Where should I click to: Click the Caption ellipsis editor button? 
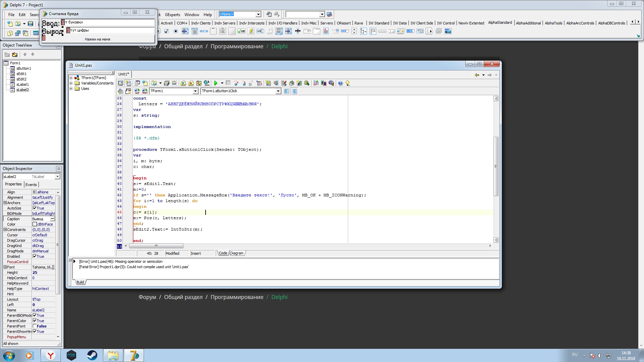pyautogui.click(x=52, y=219)
